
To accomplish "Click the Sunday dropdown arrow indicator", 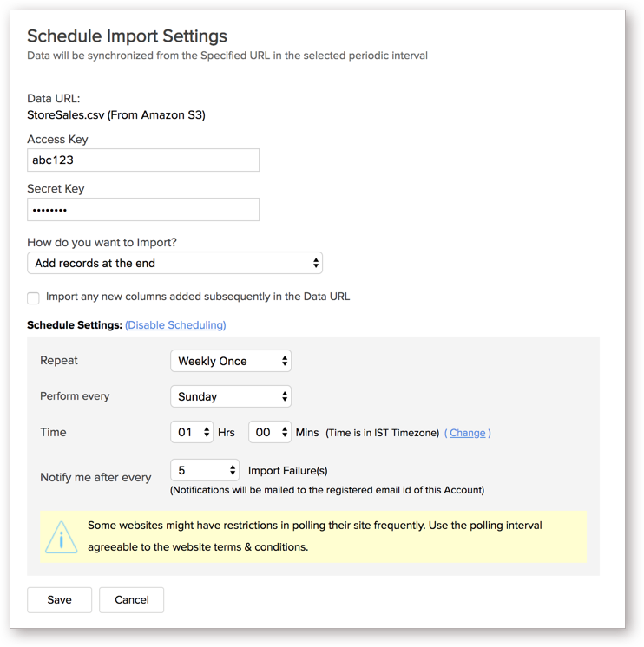I will pyautogui.click(x=285, y=396).
